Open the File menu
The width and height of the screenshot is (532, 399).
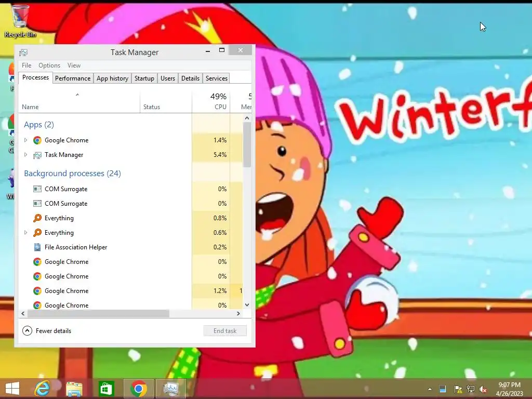[x=26, y=65]
